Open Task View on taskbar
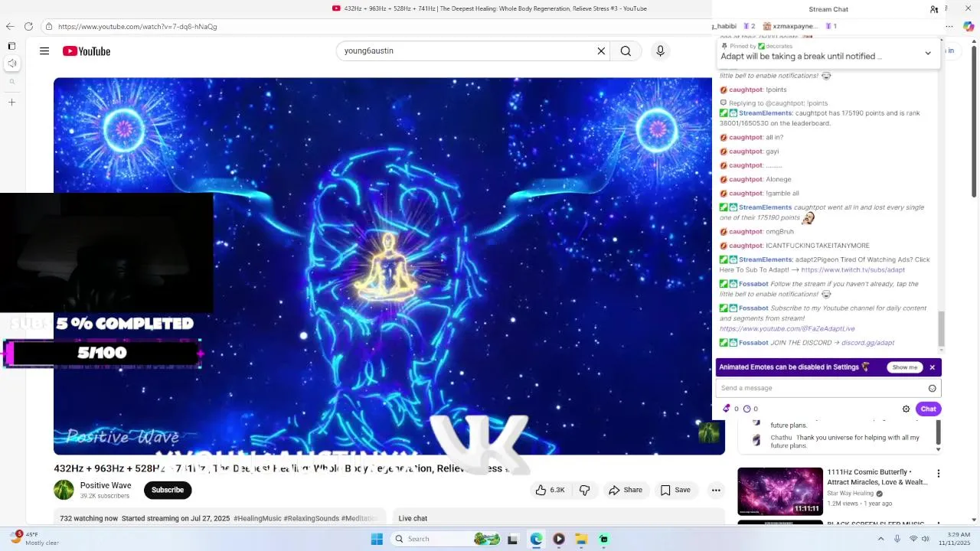This screenshot has height=551, width=980. (513, 539)
